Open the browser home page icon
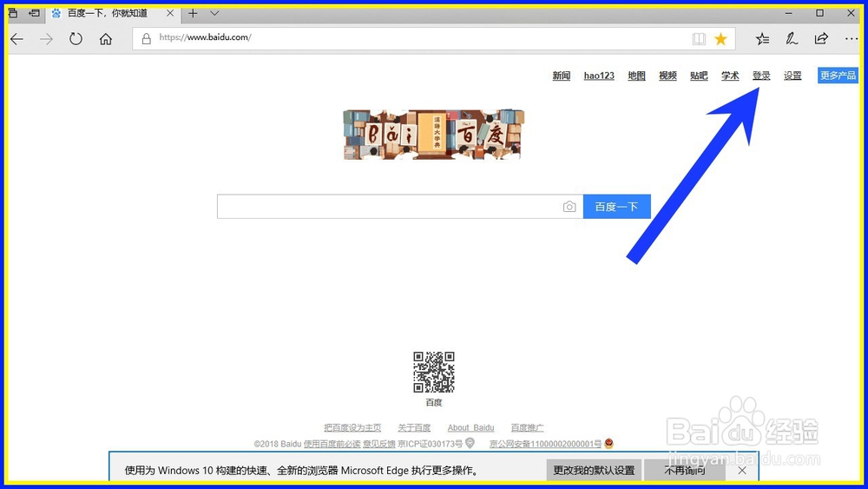Image resolution: width=868 pixels, height=489 pixels. (106, 39)
